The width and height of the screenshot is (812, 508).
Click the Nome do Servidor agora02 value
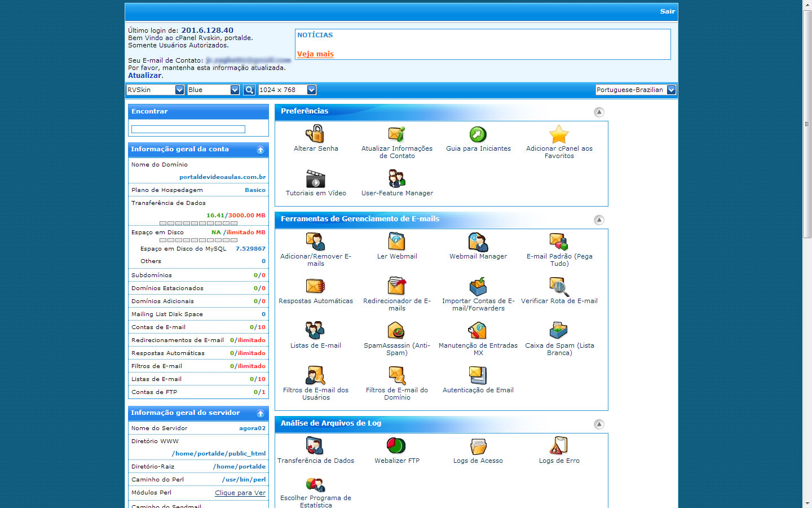252,428
